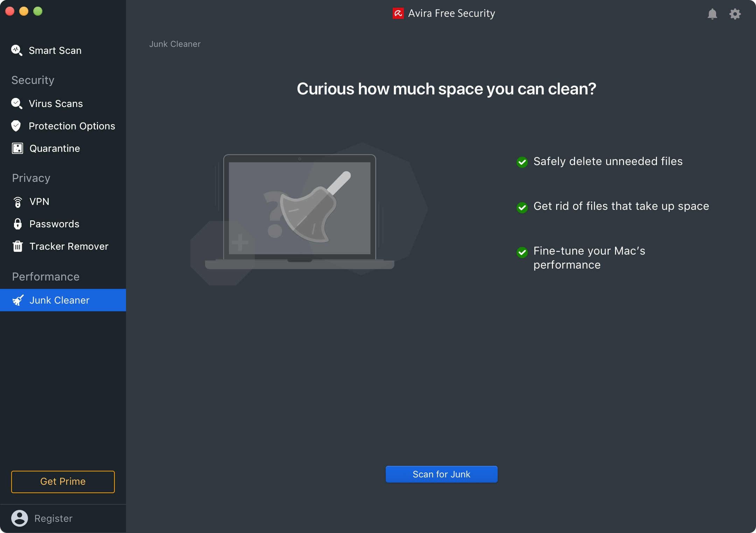Click the Get Prime button

63,482
